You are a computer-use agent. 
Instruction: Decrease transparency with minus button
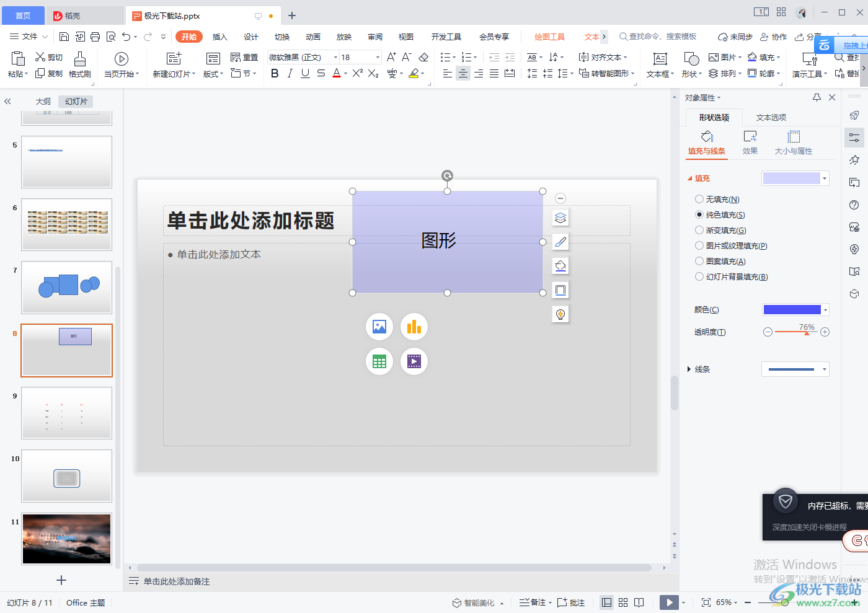tap(768, 332)
